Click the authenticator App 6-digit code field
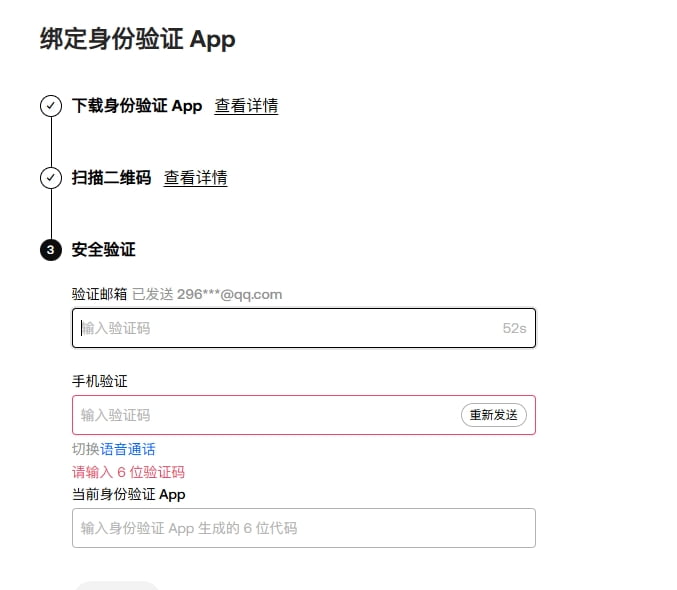 click(x=303, y=528)
